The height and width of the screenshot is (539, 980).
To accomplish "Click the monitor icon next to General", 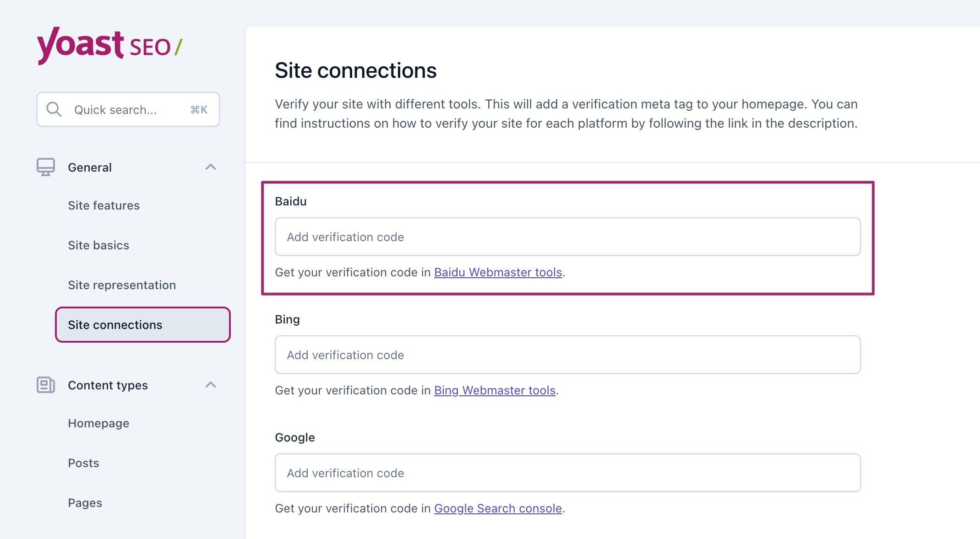I will point(45,167).
